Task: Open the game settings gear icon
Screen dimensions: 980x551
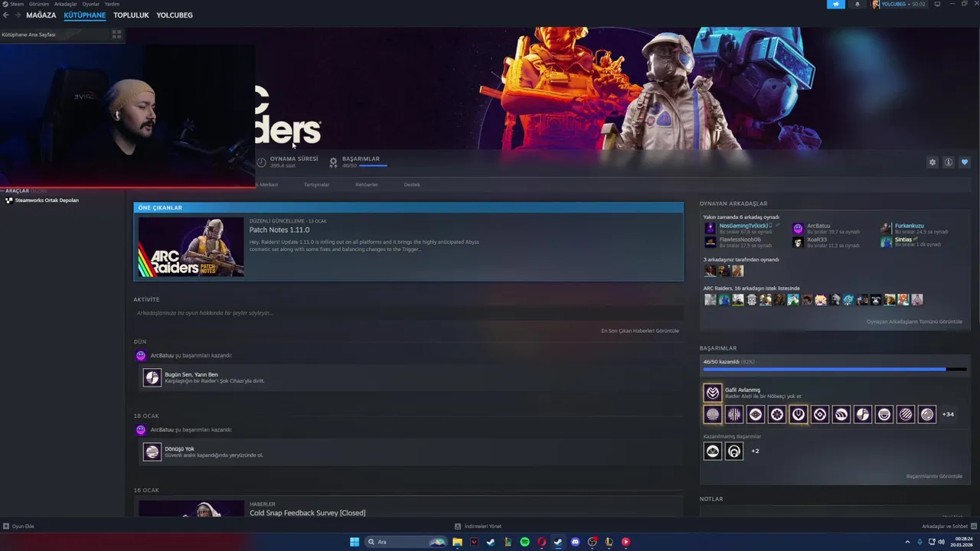Action: (x=932, y=162)
